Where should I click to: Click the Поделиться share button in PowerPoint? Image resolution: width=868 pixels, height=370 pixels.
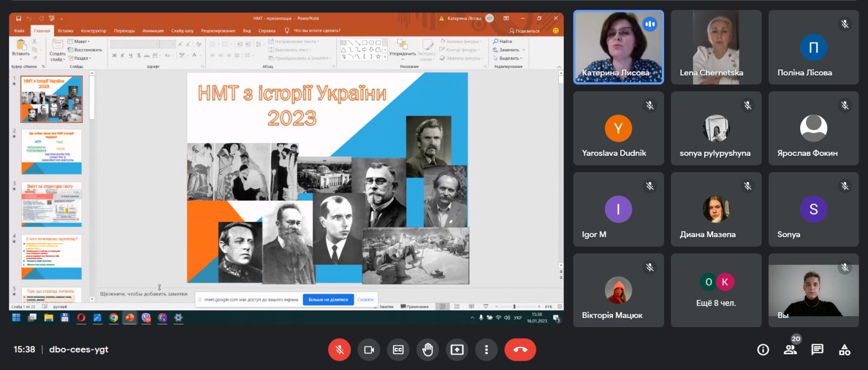[525, 31]
